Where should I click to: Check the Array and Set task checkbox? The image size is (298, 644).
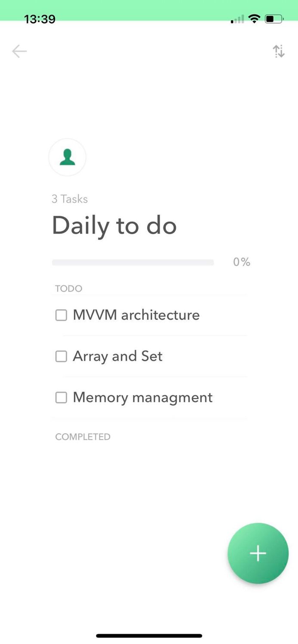61,356
